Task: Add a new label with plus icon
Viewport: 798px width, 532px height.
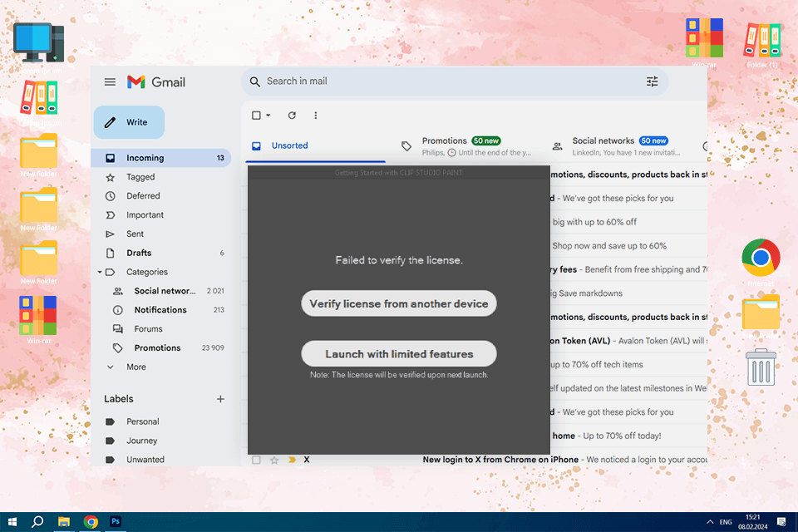Action: point(220,399)
